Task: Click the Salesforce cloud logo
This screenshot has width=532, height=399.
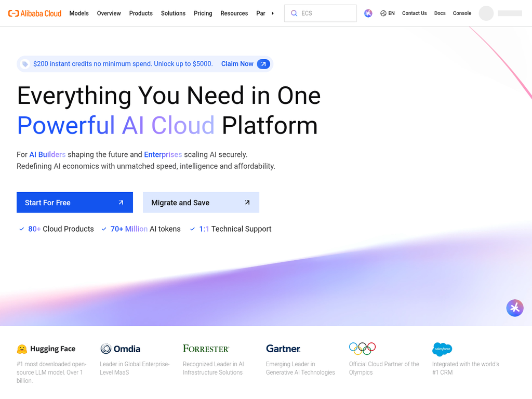Action: click(442, 349)
